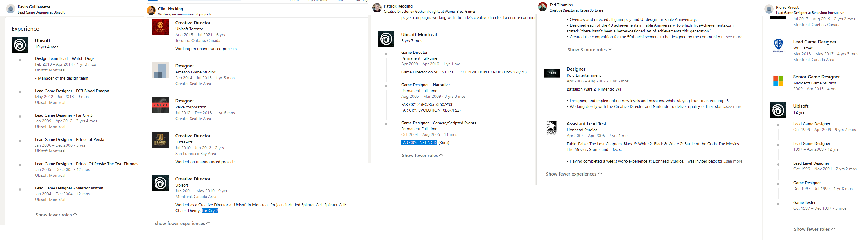Open the Kuju Entertainment logo
The image size is (868, 240).
552,73
